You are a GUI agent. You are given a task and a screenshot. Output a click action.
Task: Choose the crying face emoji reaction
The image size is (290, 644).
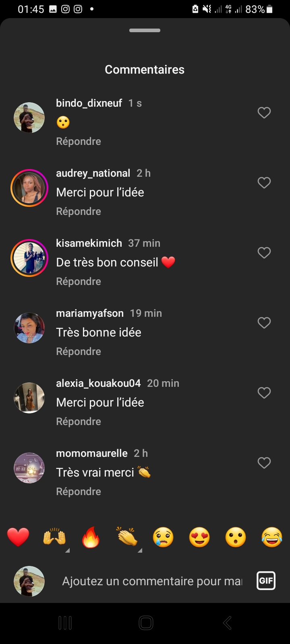tap(163, 537)
